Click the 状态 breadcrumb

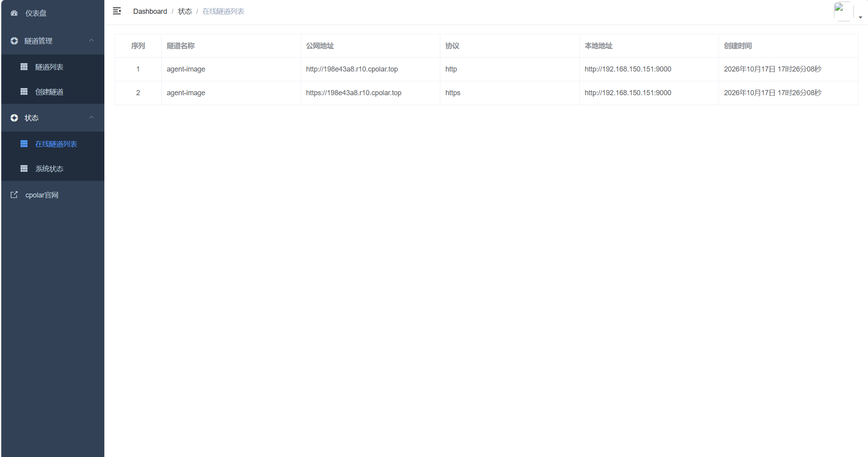tap(185, 11)
